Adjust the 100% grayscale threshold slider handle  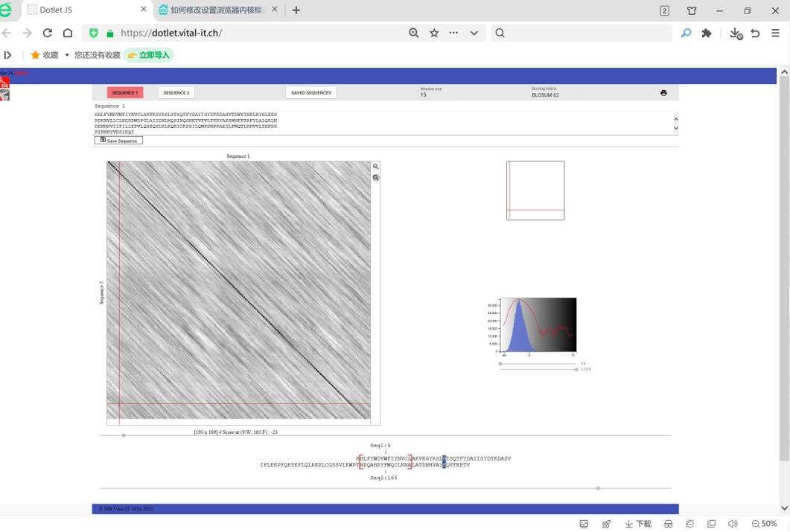(576, 370)
